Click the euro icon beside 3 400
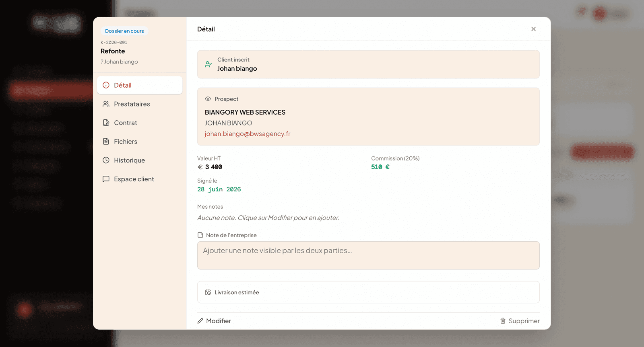This screenshot has width=644, height=347. (x=200, y=167)
